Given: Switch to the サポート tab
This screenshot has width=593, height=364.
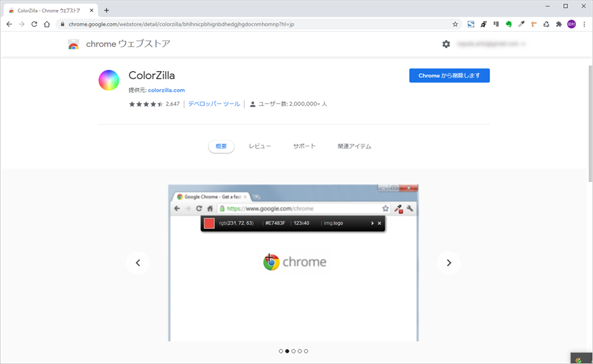Looking at the screenshot, I should (305, 146).
